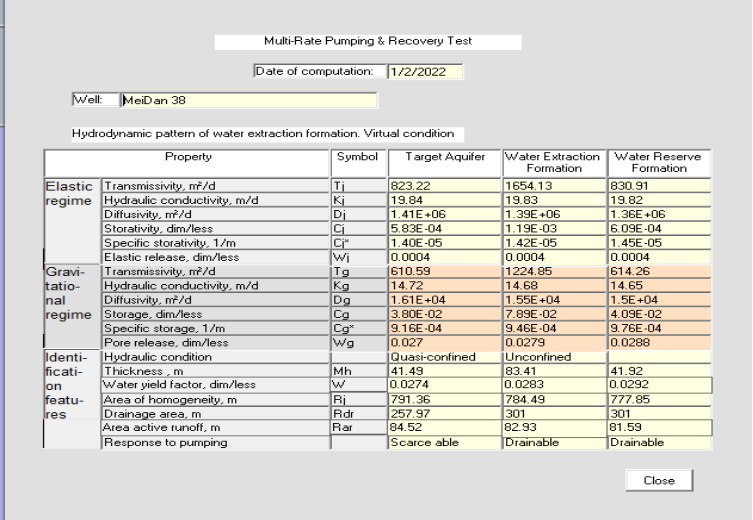This screenshot has height=520, width=753.
Task: Click hydraulic conductivity value 19.84
Action: (444, 200)
